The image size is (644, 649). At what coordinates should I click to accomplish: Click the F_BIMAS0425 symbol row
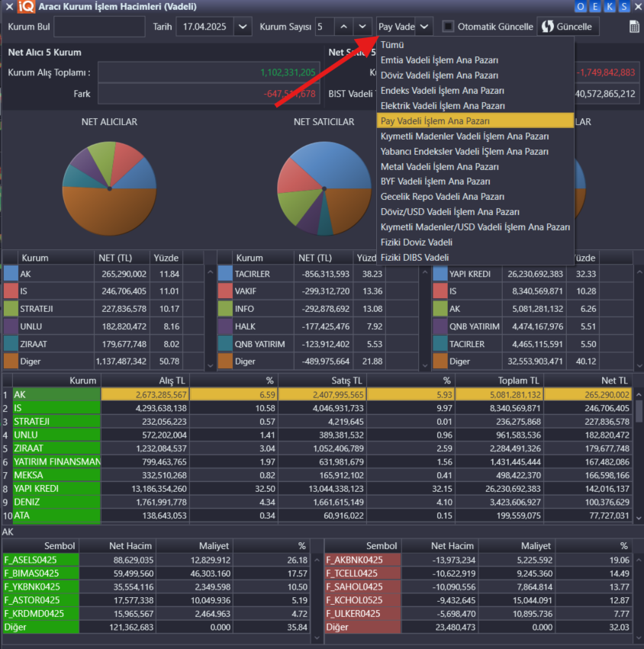pyautogui.click(x=156, y=573)
